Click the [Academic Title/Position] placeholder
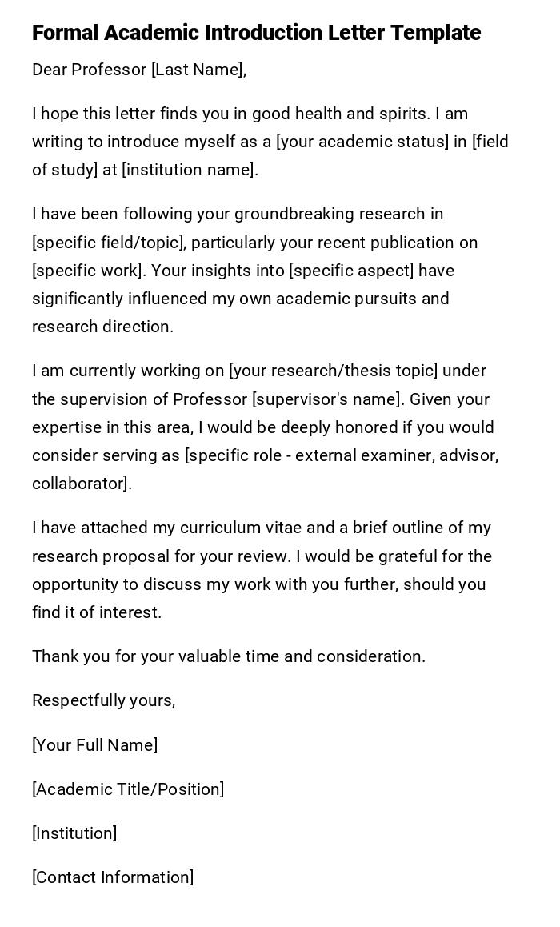This screenshot has height=927, width=560. [128, 789]
